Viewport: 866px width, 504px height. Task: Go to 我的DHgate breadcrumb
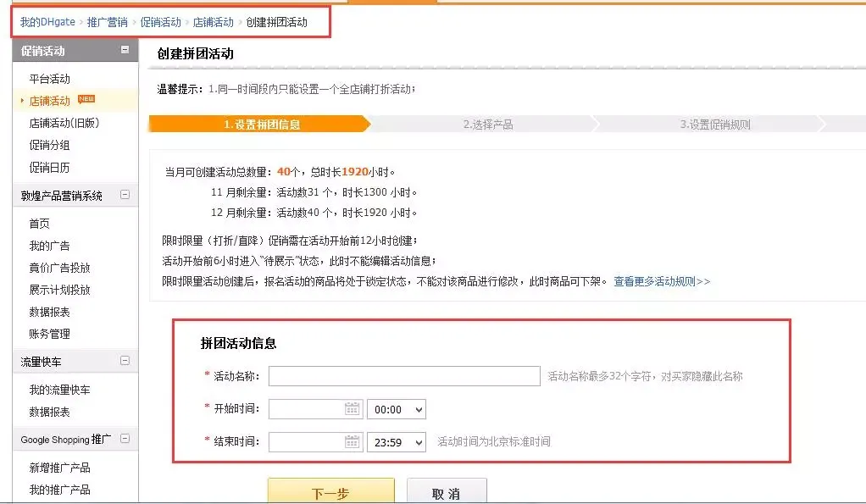47,22
